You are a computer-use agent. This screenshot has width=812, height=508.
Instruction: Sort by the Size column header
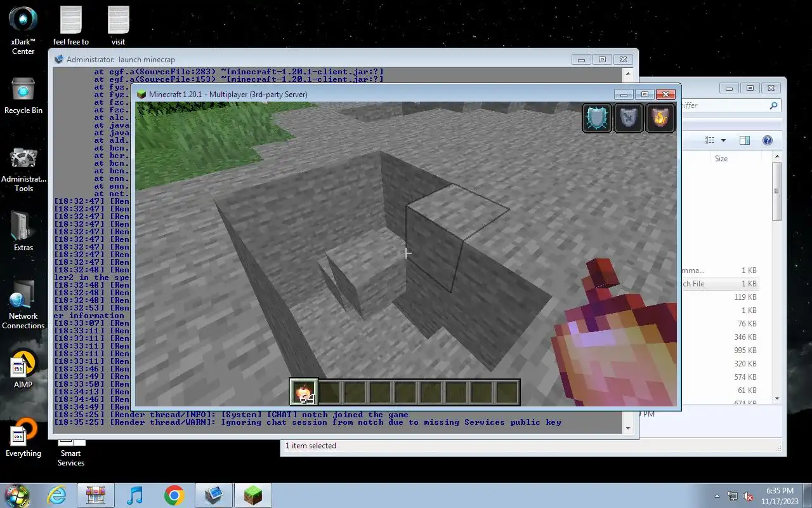tap(721, 159)
